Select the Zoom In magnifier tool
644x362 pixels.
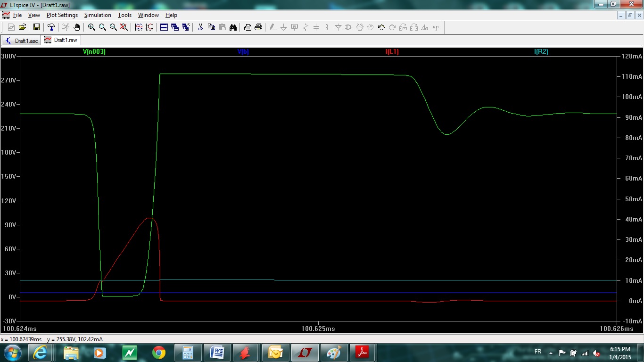point(91,27)
